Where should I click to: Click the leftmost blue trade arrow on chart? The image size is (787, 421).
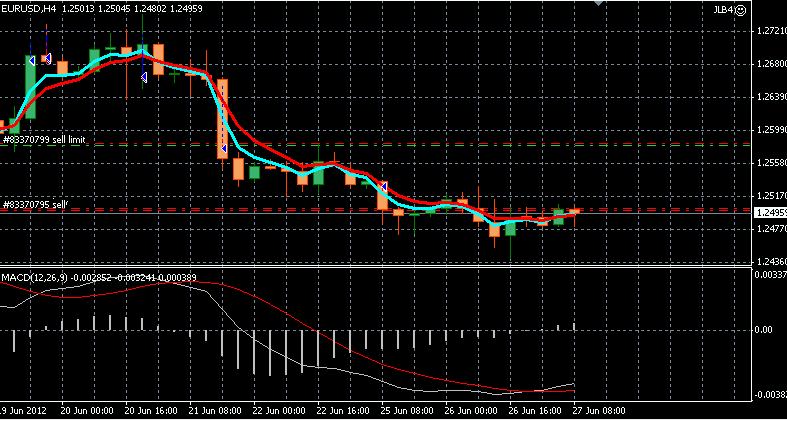click(x=32, y=60)
